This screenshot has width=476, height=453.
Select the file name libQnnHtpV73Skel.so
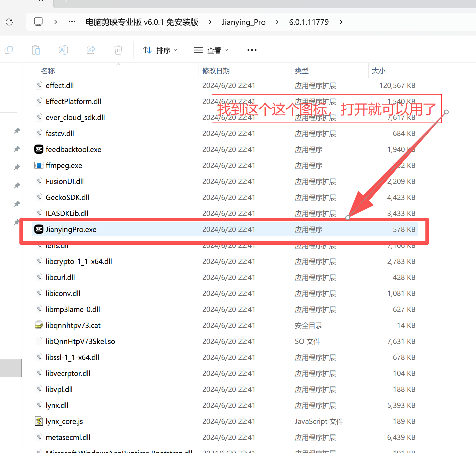pos(80,342)
